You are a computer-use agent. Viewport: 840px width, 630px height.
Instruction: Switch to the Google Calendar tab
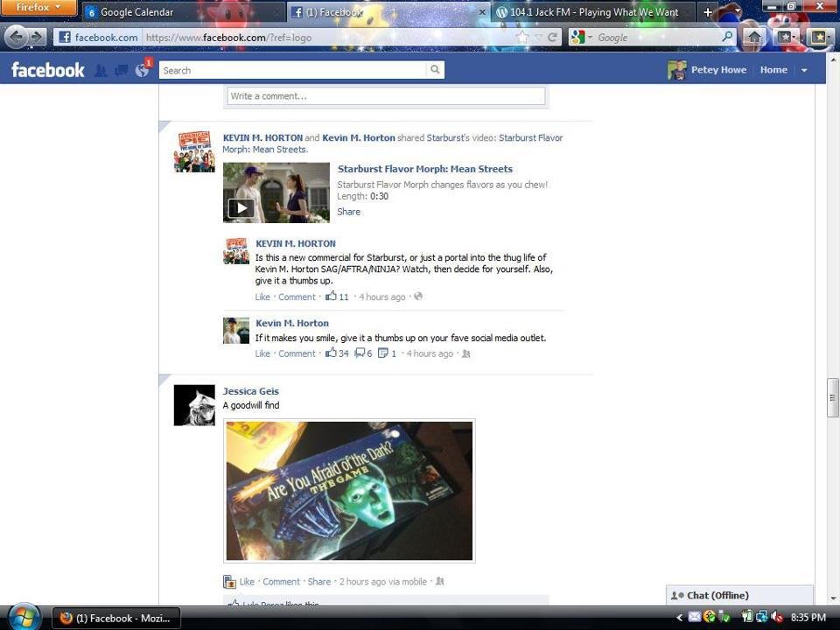[183, 12]
